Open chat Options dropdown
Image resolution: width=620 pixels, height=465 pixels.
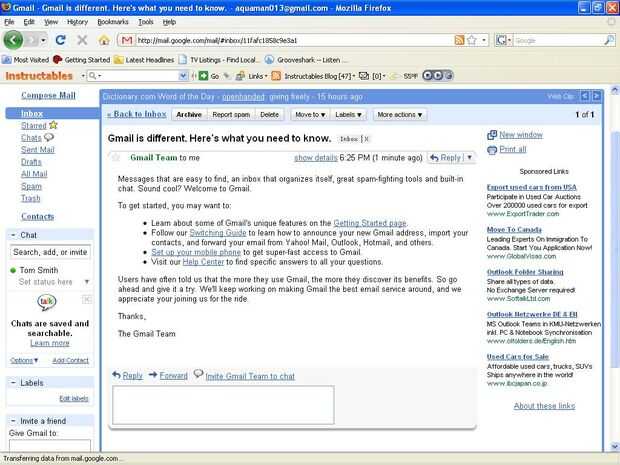[x=24, y=361]
